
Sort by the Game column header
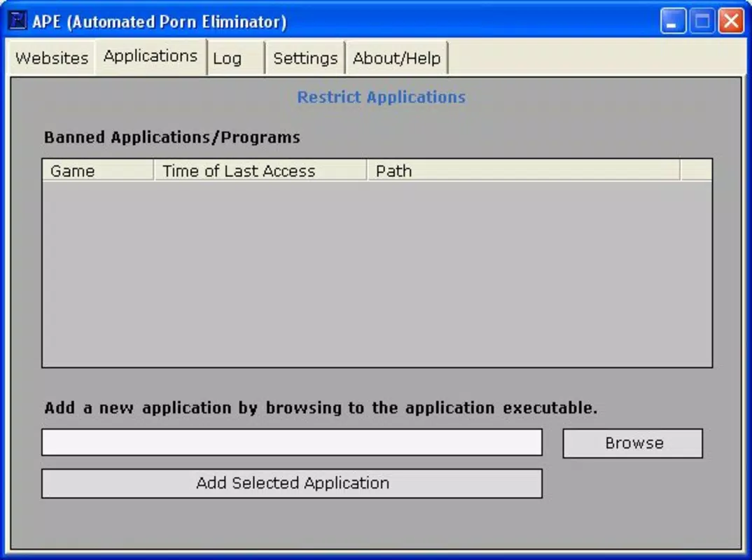pyautogui.click(x=98, y=171)
